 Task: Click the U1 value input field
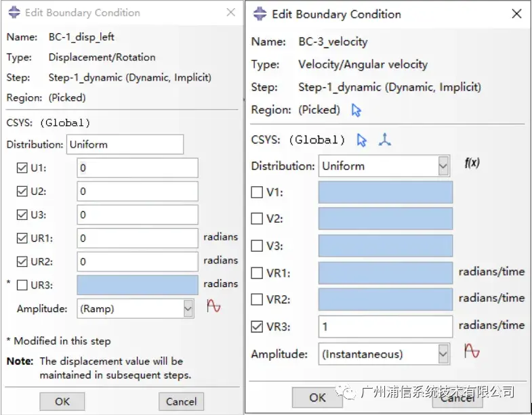pos(137,168)
